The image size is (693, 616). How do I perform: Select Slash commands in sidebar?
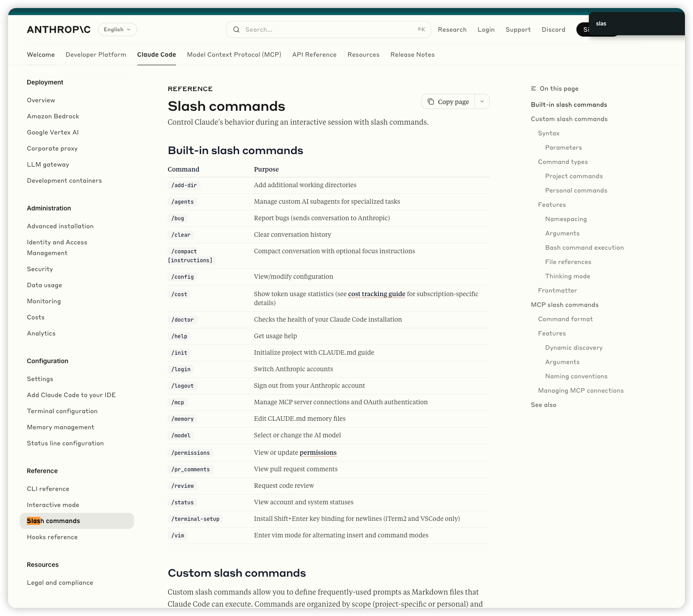(x=77, y=521)
